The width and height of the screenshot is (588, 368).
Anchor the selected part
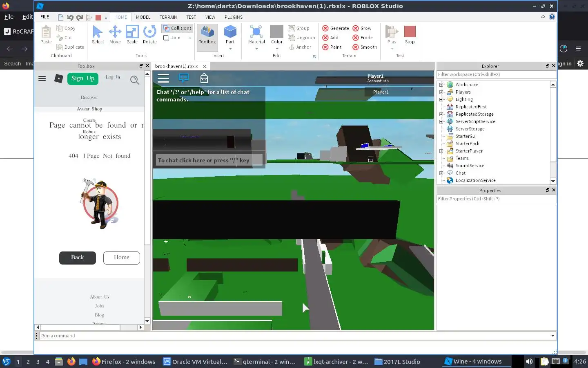[x=300, y=47]
